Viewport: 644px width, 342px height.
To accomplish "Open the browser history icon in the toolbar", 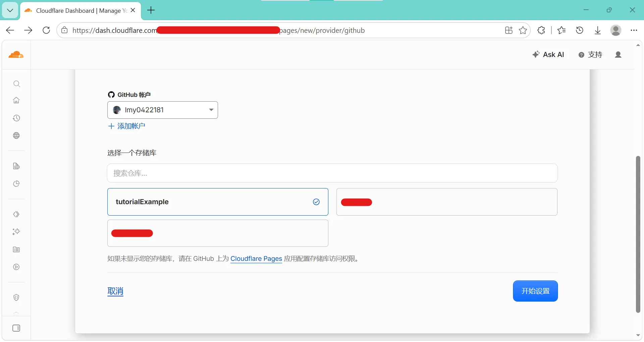I will tap(580, 30).
